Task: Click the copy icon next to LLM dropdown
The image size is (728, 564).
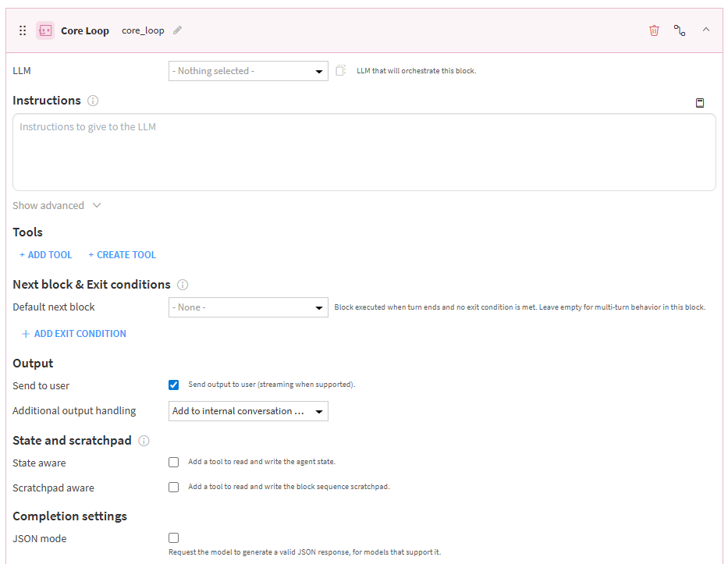Action: 341,71
